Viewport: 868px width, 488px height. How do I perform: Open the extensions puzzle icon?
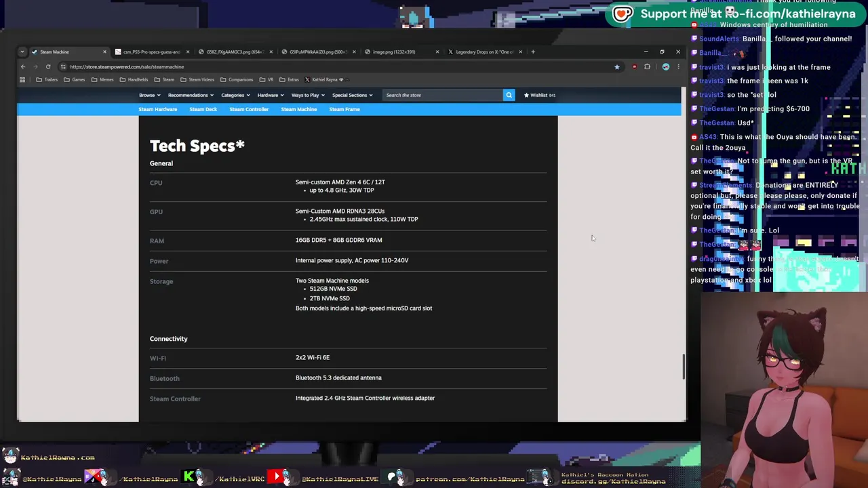pyautogui.click(x=647, y=66)
